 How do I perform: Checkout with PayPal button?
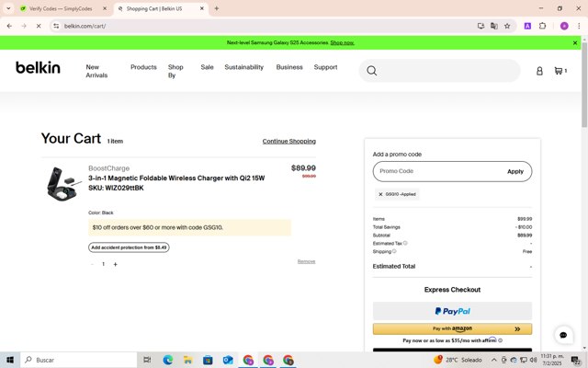coord(452,311)
